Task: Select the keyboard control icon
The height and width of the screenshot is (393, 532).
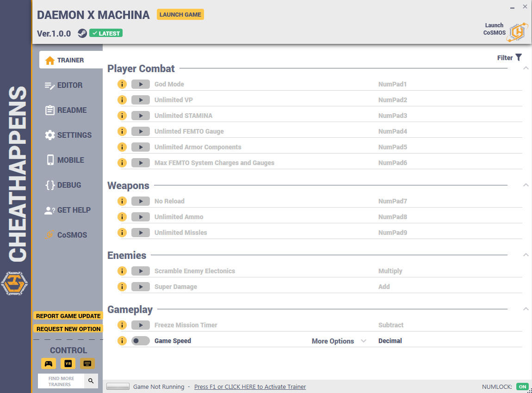Action: [x=87, y=363]
